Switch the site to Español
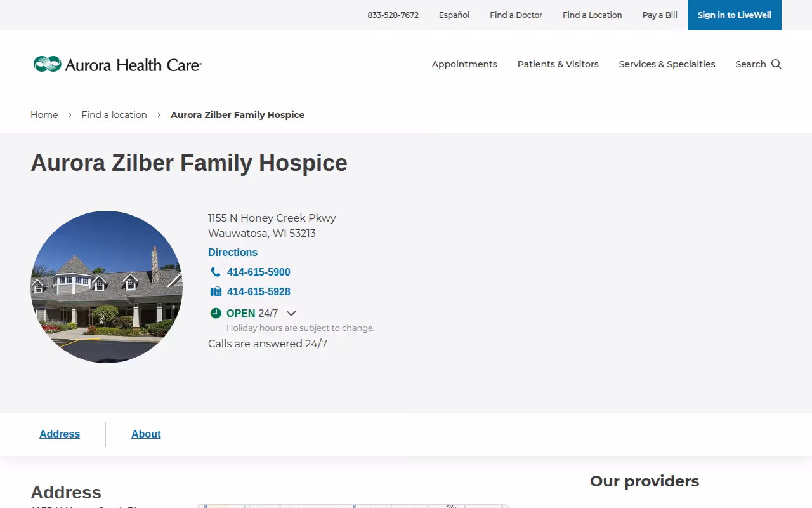Viewport: 812px width, 508px height. pyautogui.click(x=454, y=15)
